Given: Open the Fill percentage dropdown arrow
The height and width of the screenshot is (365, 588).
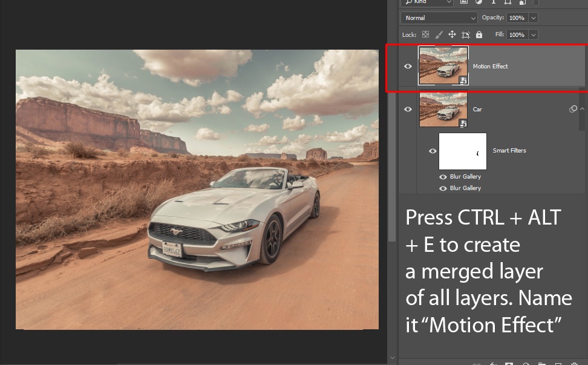Looking at the screenshot, I should (533, 35).
